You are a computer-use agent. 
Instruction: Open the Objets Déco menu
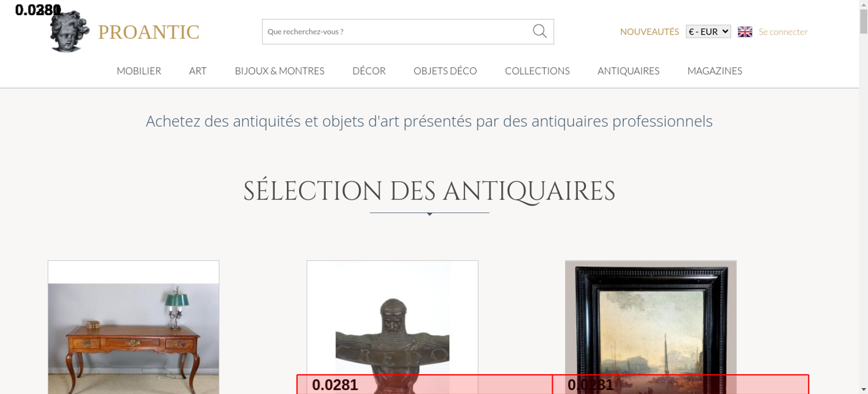coord(445,71)
